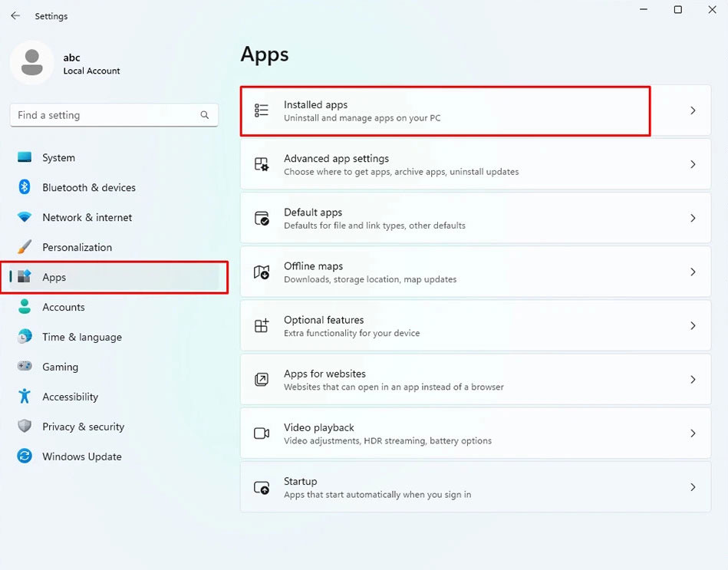
Task: Click the Find a setting search box
Action: click(x=114, y=115)
